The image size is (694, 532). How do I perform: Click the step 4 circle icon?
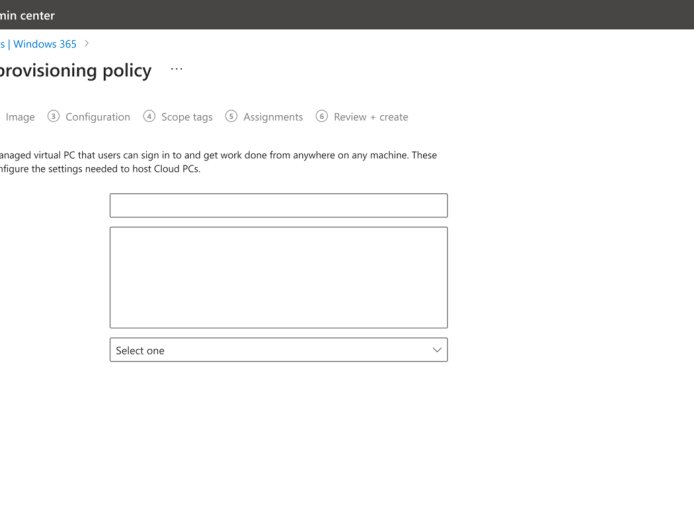(x=149, y=116)
